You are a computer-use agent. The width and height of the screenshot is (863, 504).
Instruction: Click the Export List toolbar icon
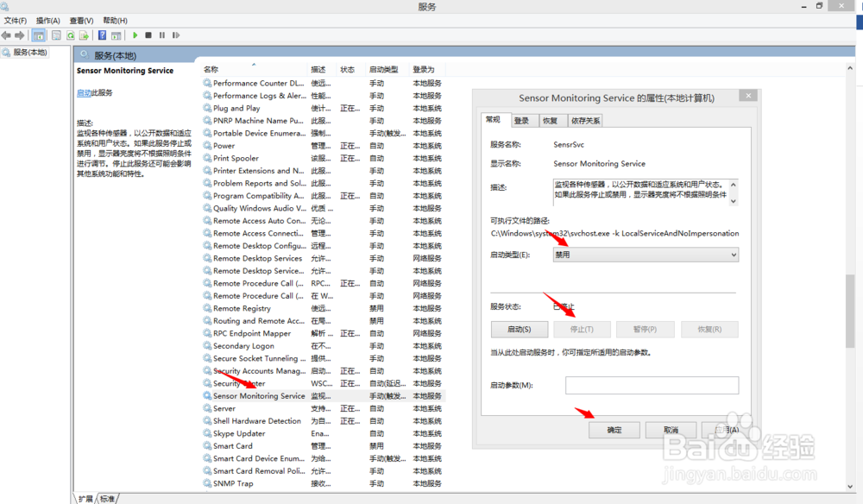click(84, 35)
